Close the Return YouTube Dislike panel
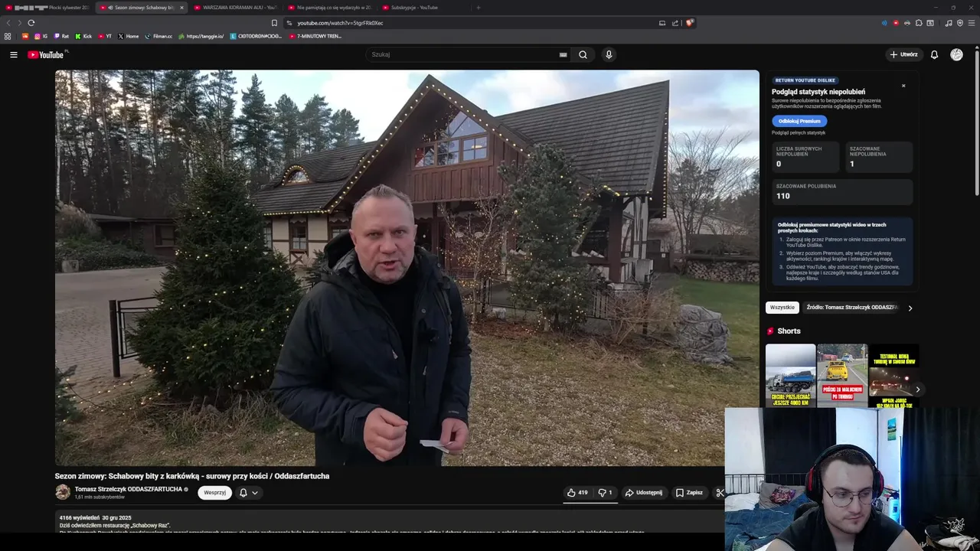980x551 pixels. click(x=903, y=86)
